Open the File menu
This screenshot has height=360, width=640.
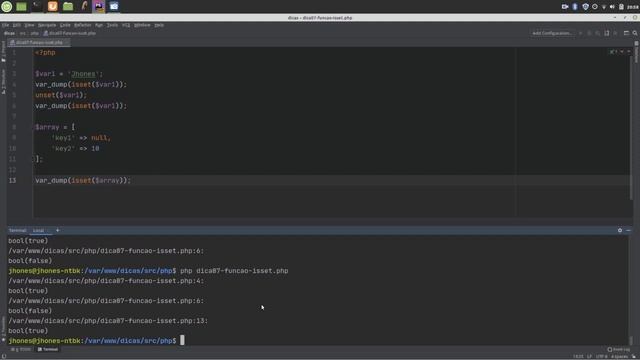pyautogui.click(x=5, y=25)
